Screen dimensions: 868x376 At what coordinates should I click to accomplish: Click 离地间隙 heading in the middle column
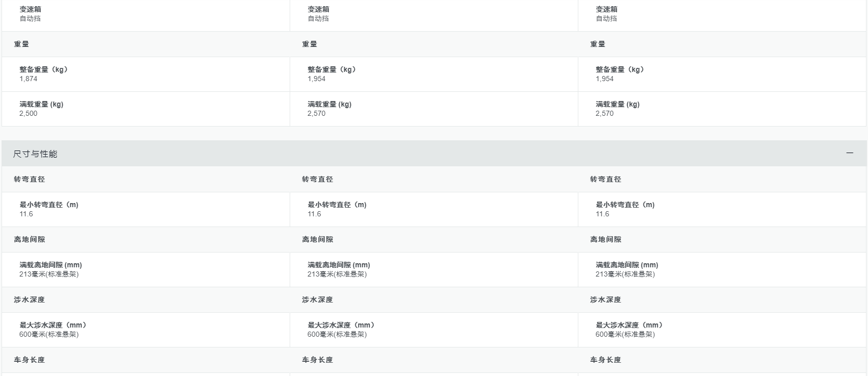[318, 239]
